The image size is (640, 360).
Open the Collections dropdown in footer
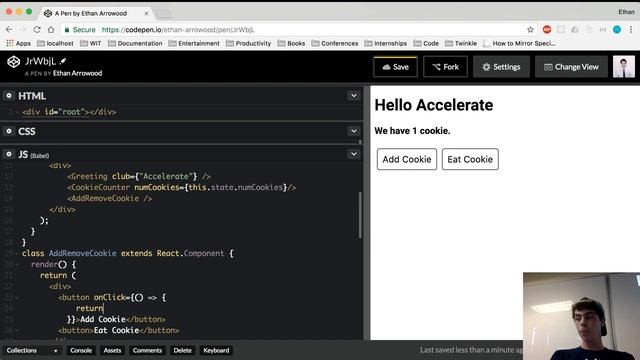click(x=32, y=350)
